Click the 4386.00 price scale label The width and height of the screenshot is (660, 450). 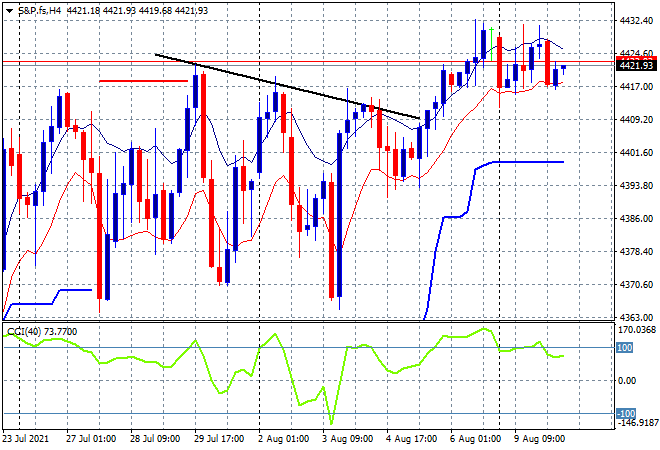[636, 218]
